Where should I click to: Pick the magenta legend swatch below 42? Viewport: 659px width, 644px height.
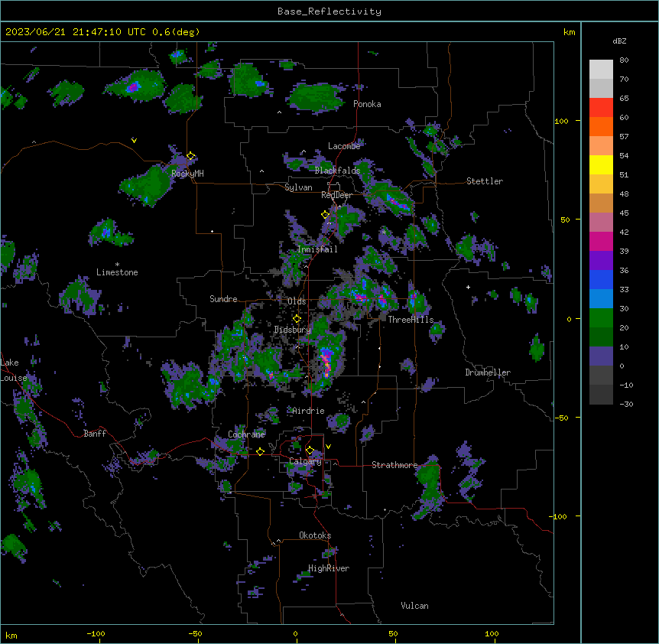click(601, 241)
